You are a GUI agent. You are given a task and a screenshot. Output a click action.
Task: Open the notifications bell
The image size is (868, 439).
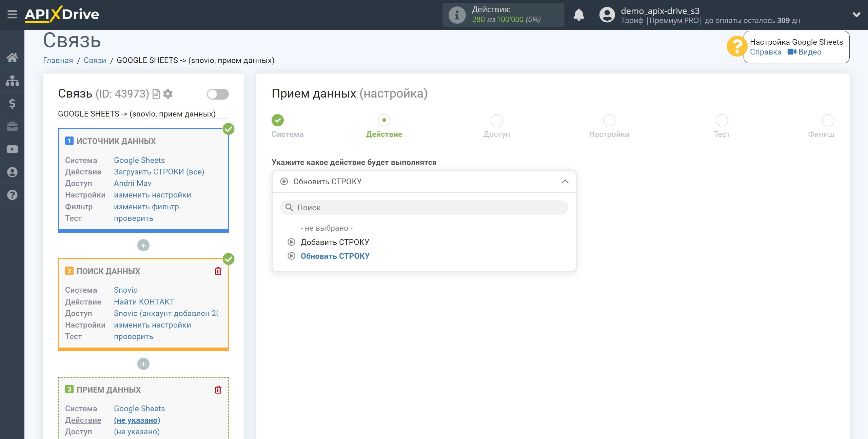tap(579, 15)
